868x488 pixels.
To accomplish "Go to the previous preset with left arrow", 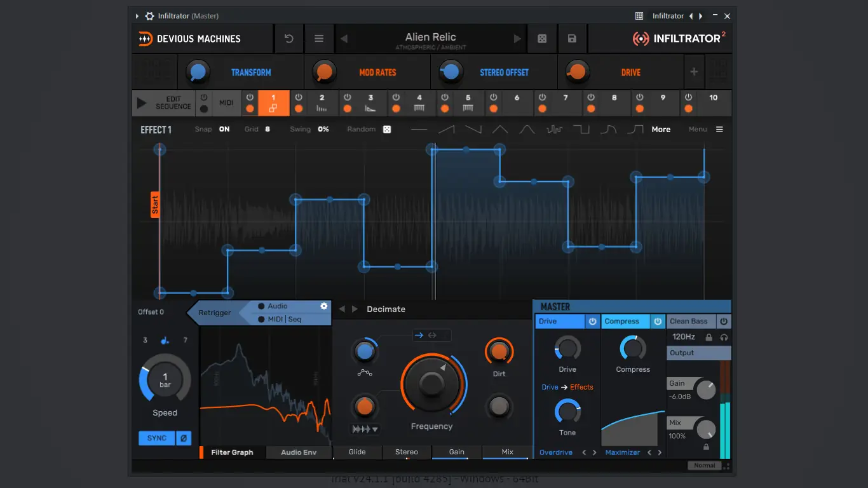I will coord(344,39).
